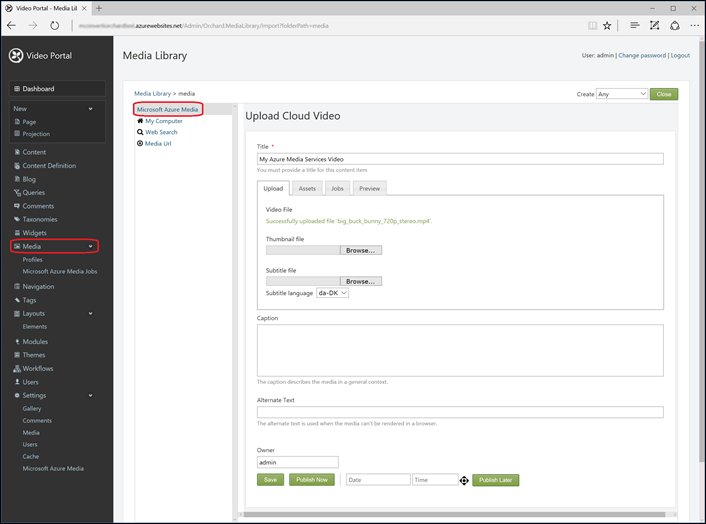The width and height of the screenshot is (706, 524).
Task: Click the Caption text area
Action: [460, 350]
